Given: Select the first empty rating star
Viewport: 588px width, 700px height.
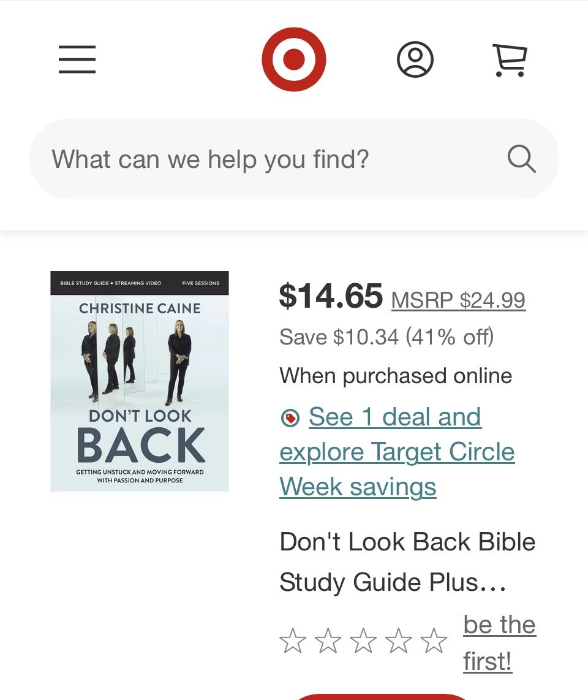Looking at the screenshot, I should click(x=293, y=639).
